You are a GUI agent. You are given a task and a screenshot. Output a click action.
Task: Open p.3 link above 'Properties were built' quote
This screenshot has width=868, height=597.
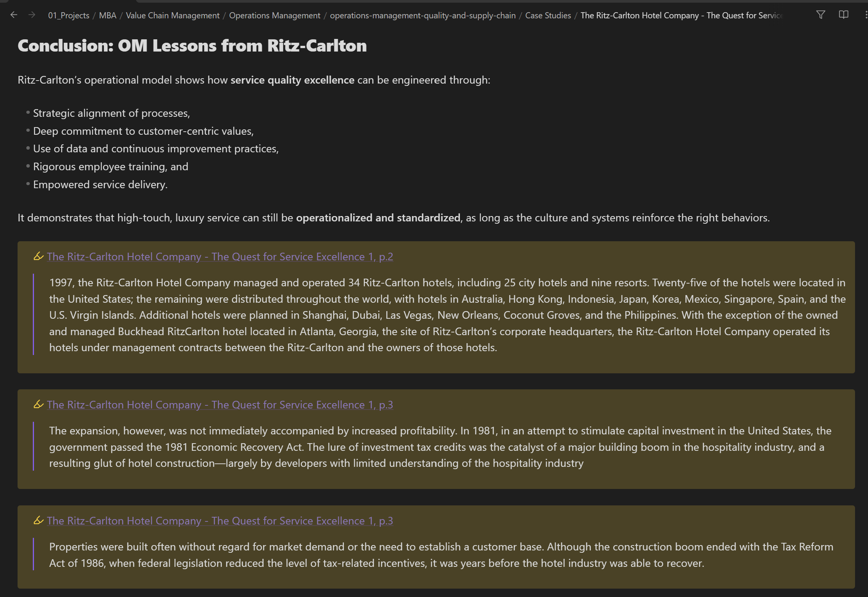pyautogui.click(x=220, y=521)
